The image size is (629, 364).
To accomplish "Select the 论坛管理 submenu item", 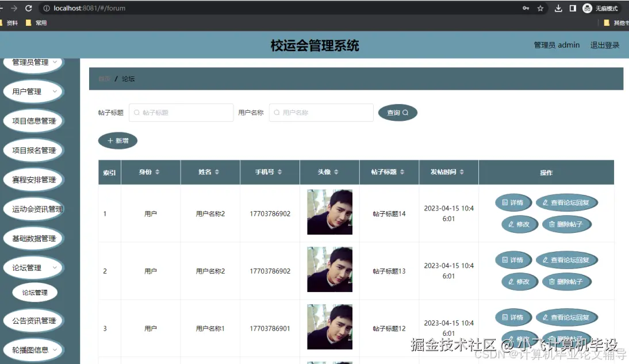I will click(x=34, y=293).
